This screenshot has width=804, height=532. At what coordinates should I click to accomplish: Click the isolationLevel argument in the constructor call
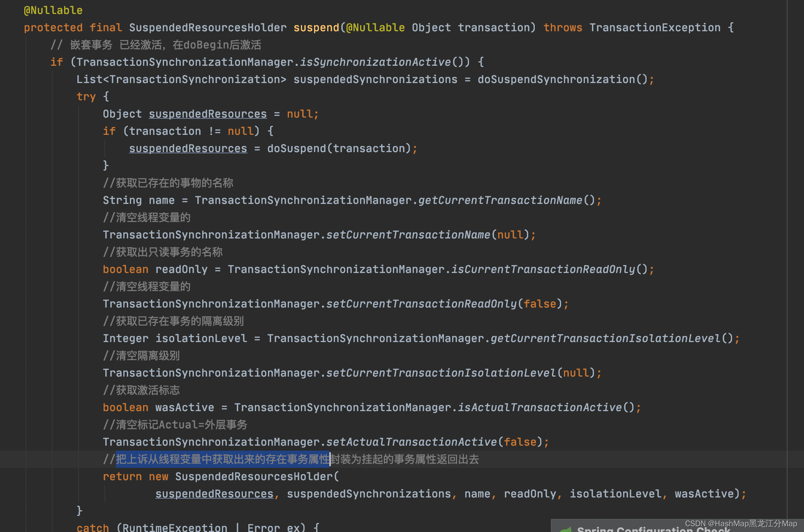pos(615,494)
